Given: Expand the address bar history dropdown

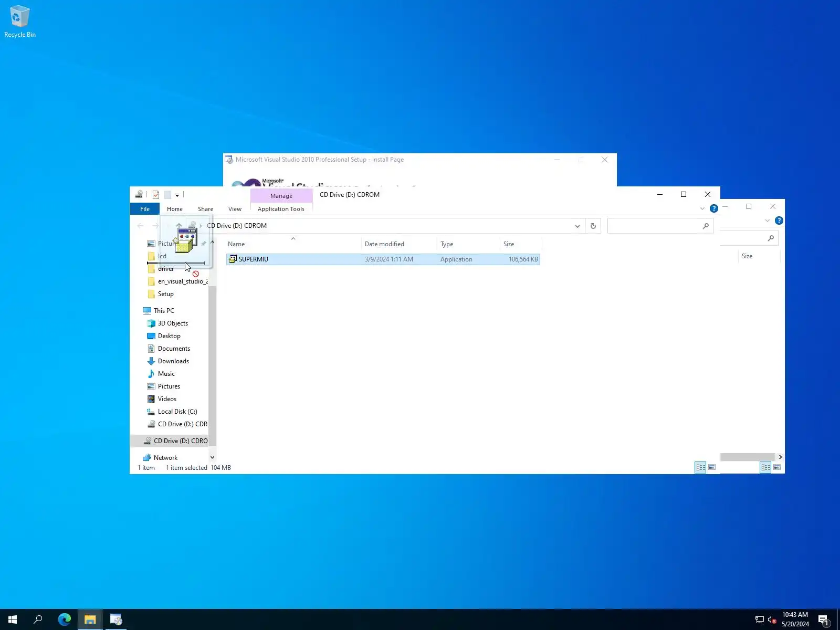Looking at the screenshot, I should (577, 226).
